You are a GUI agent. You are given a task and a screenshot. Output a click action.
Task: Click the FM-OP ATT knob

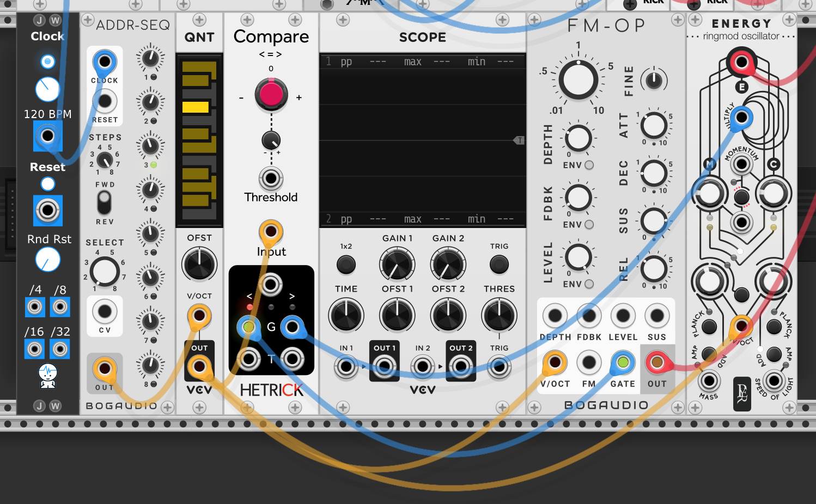click(654, 126)
